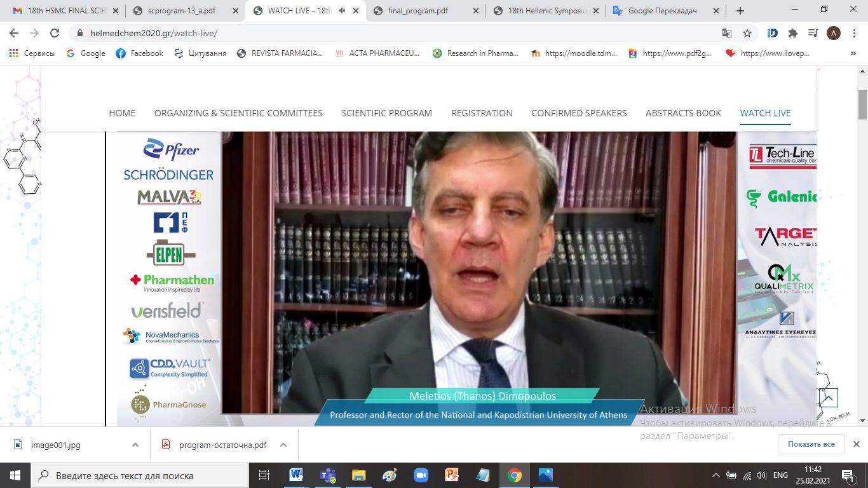This screenshot has width=868, height=488.
Task: Open the SCIENTIFIC PROGRAM menu item
Action: (386, 113)
